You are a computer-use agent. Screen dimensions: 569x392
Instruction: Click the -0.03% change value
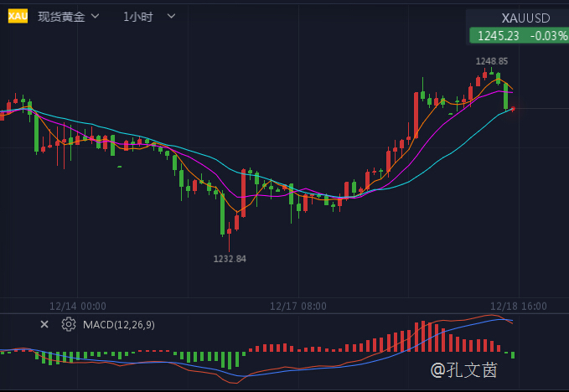click(549, 35)
